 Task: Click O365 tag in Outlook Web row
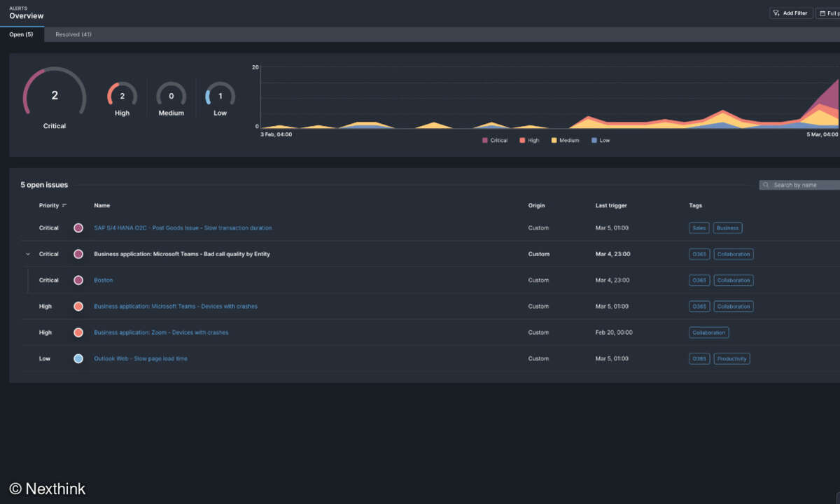pos(699,358)
